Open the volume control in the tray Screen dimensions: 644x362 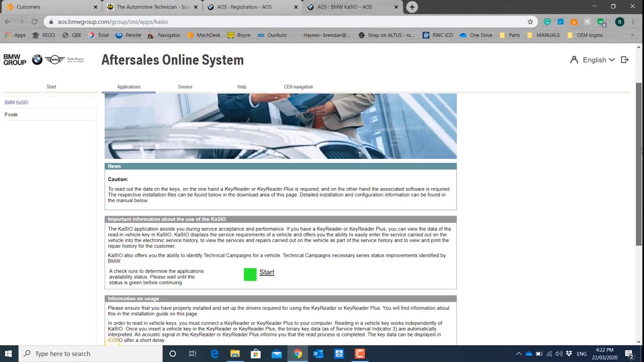(x=559, y=353)
